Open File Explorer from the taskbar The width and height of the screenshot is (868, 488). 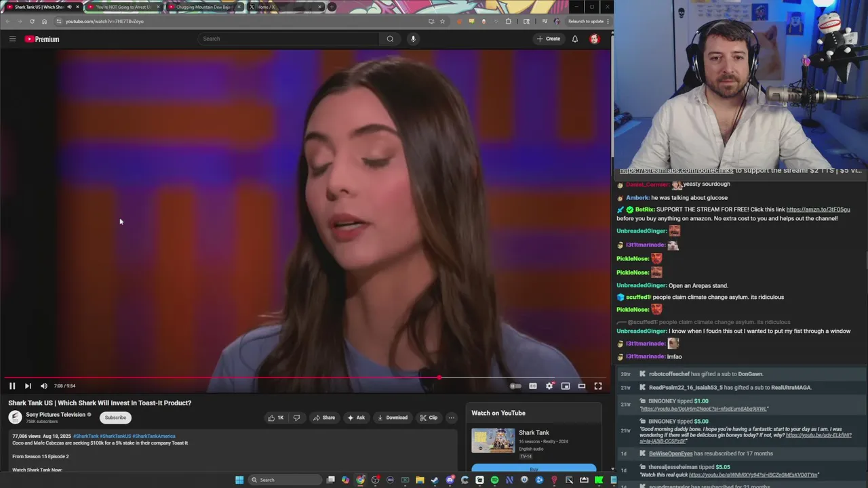(x=420, y=480)
